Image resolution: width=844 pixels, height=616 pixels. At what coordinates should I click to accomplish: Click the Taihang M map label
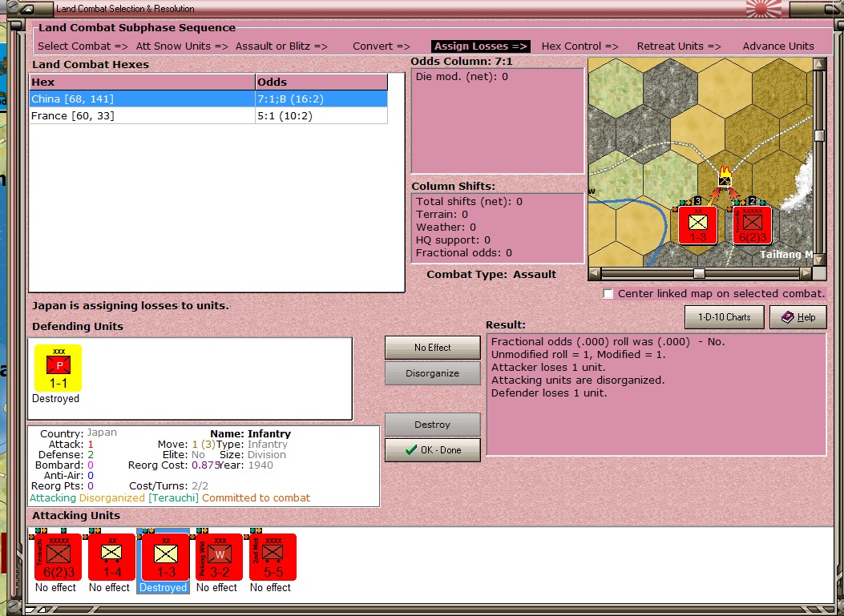pos(785,255)
